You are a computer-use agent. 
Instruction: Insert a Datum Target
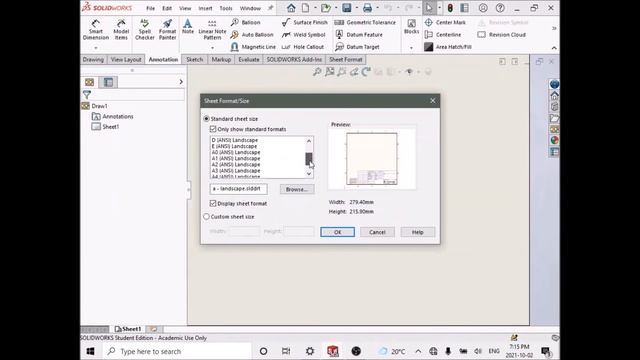click(357, 47)
